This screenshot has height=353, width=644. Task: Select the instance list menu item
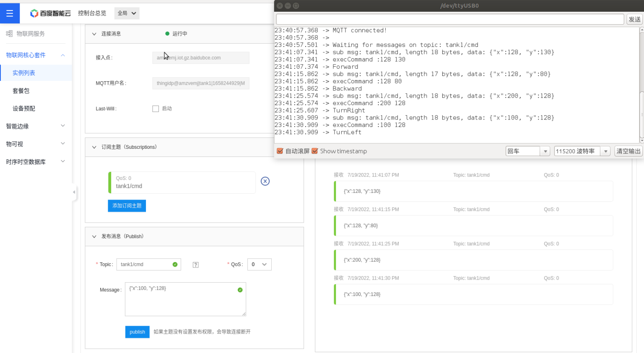coord(24,73)
